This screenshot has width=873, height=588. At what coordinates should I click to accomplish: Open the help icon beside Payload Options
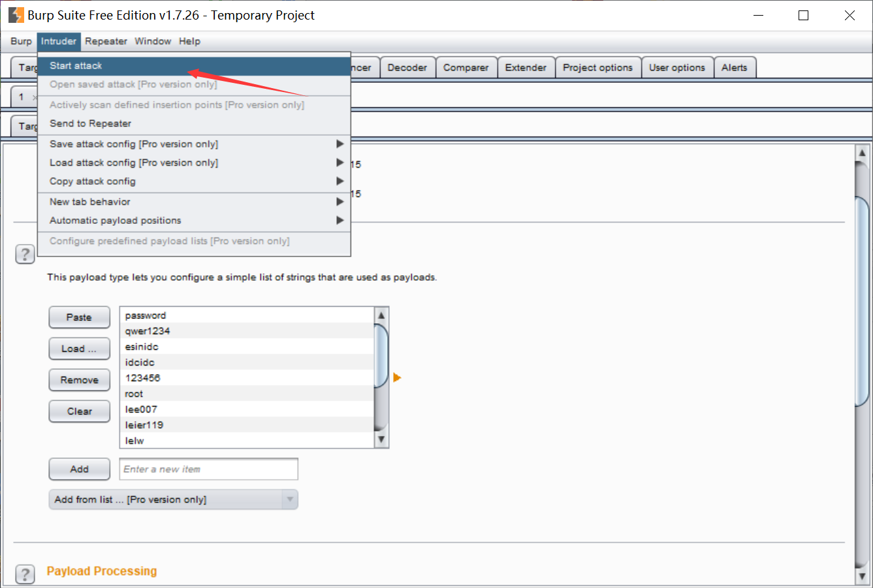point(25,254)
